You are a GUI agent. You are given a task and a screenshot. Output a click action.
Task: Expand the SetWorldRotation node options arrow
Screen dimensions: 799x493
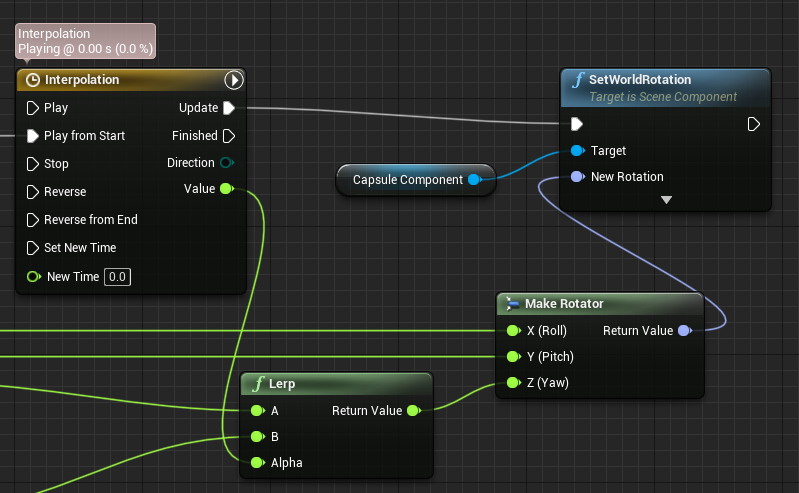[x=666, y=200]
